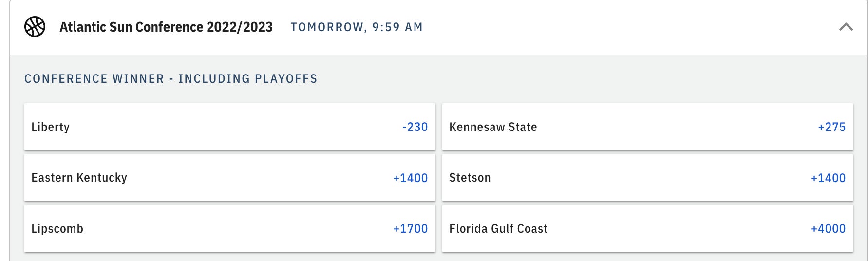Bet on Florida Gulf Coast +4000 odds
Image resolution: width=868 pixels, height=261 pixels.
pyautogui.click(x=828, y=229)
